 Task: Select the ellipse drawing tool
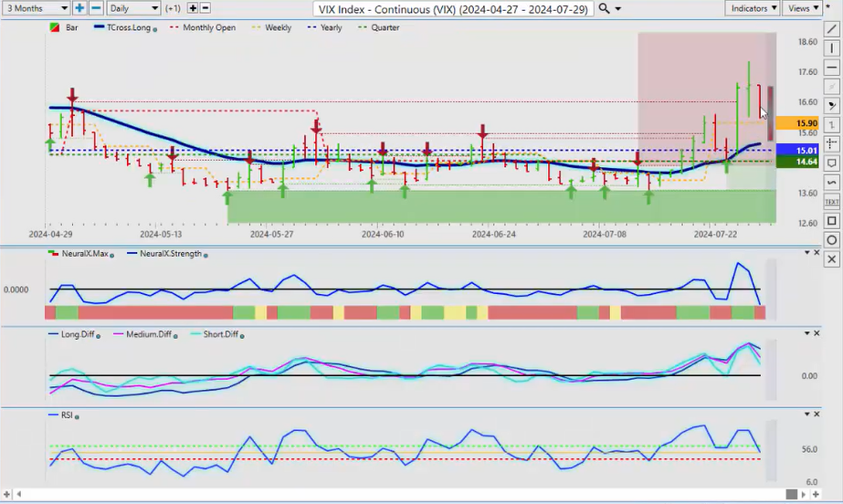coord(832,240)
